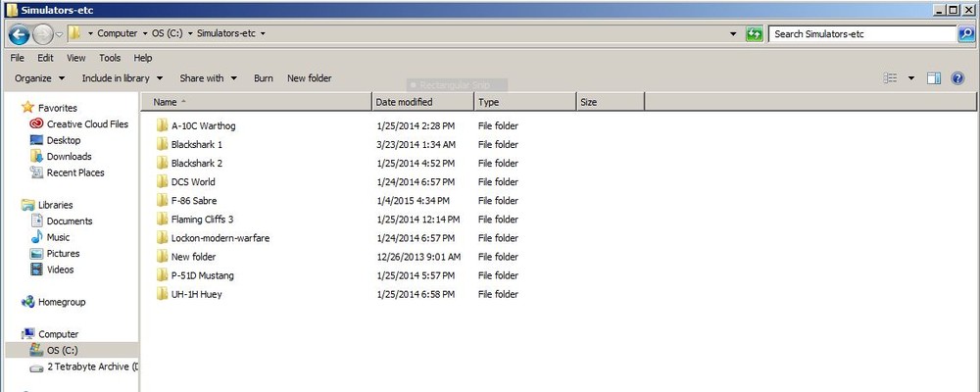Screen dimensions: 980x392
Task: Expand dropdown arrow after Computer breadcrumb
Action: pyautogui.click(x=145, y=33)
